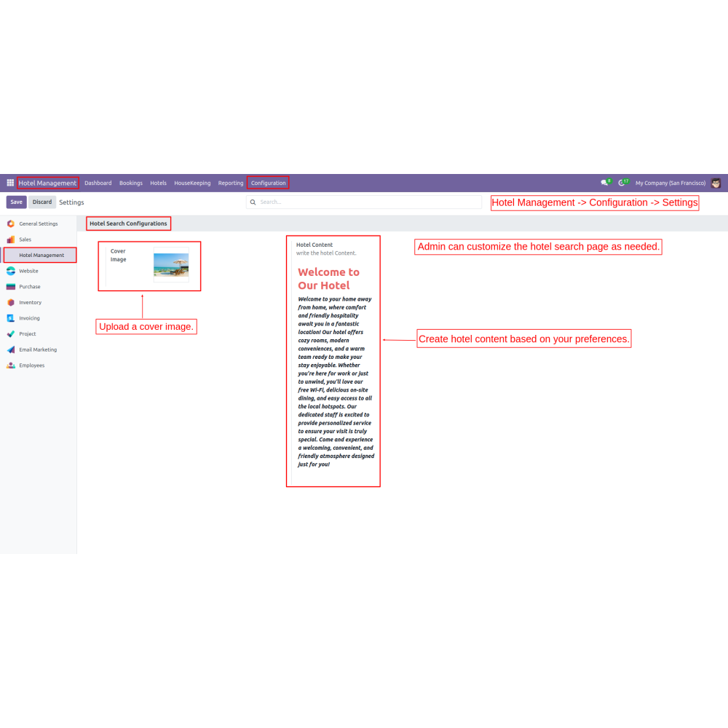Open the HouseKeeping menu
Viewport: 728px width, 728px height.
click(192, 183)
